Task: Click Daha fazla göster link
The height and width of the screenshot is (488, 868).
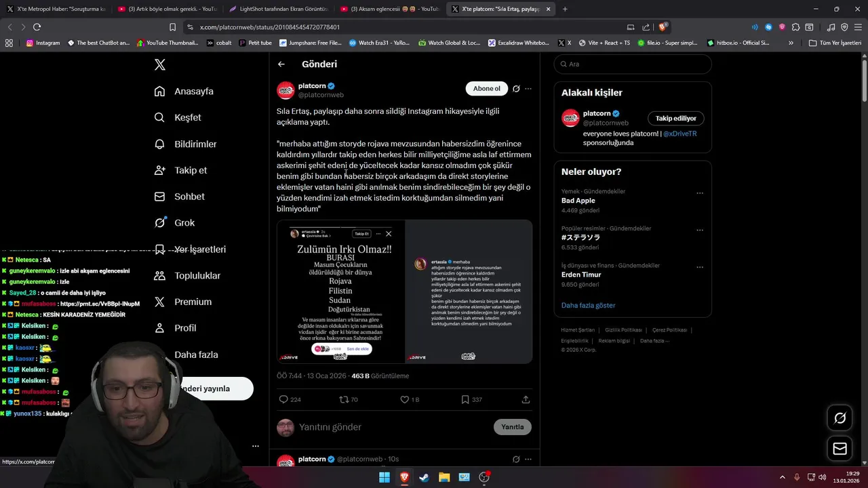Action: [x=588, y=306]
